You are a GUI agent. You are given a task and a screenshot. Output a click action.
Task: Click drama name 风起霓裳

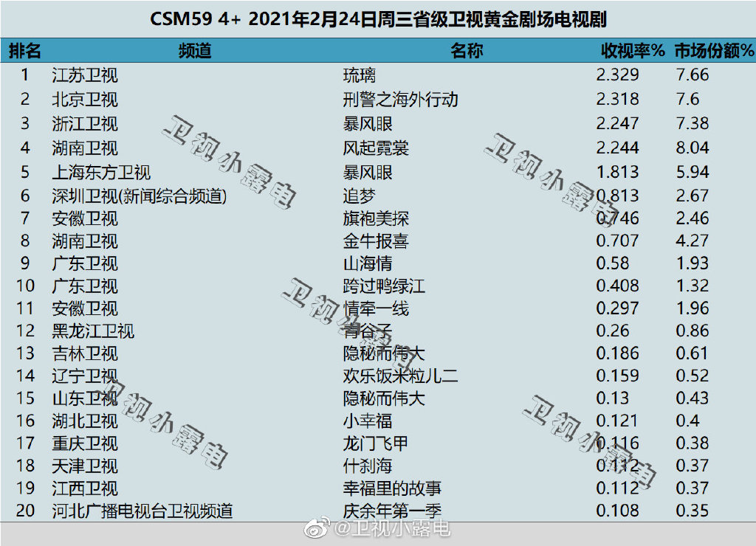tap(376, 148)
